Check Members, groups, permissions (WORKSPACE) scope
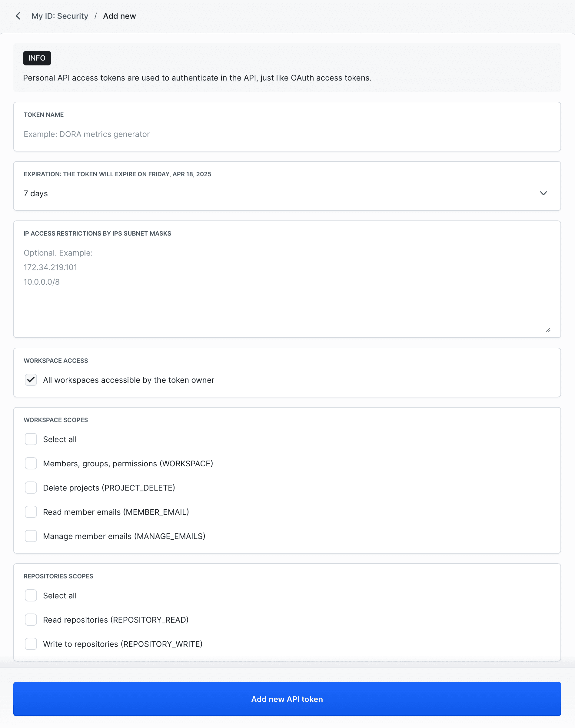 coord(31,463)
